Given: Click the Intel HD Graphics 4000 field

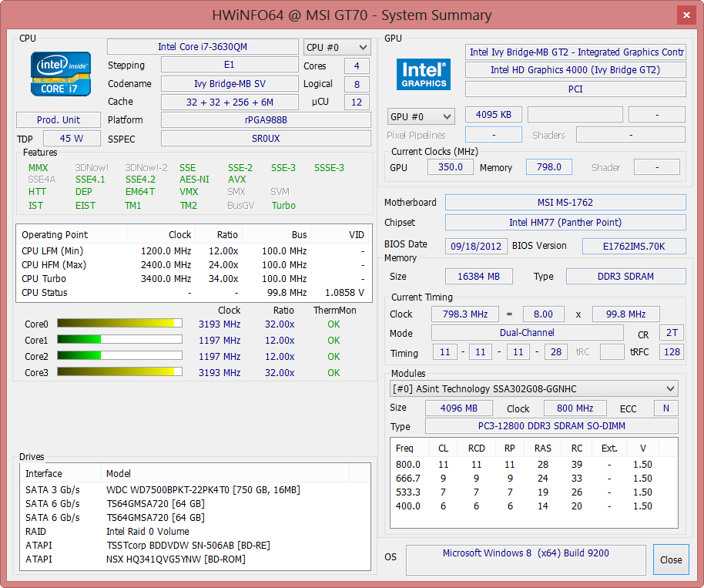Looking at the screenshot, I should tap(575, 69).
